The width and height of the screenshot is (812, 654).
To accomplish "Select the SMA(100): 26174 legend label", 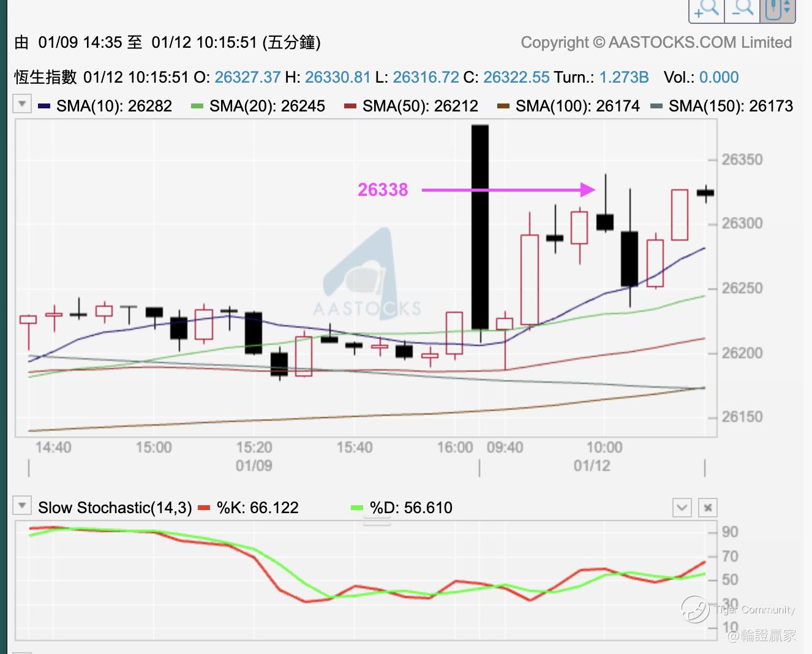I will [577, 107].
